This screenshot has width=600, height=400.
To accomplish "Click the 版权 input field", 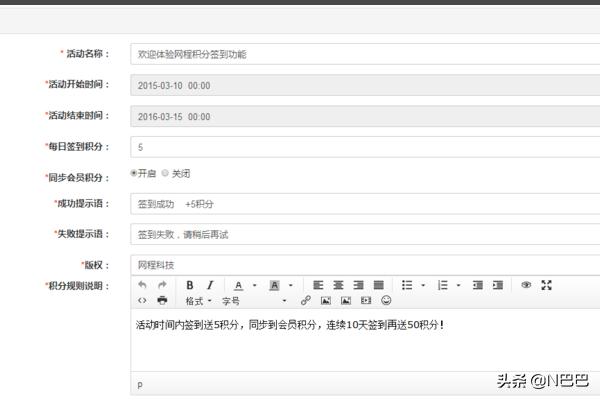I will click(365, 265).
